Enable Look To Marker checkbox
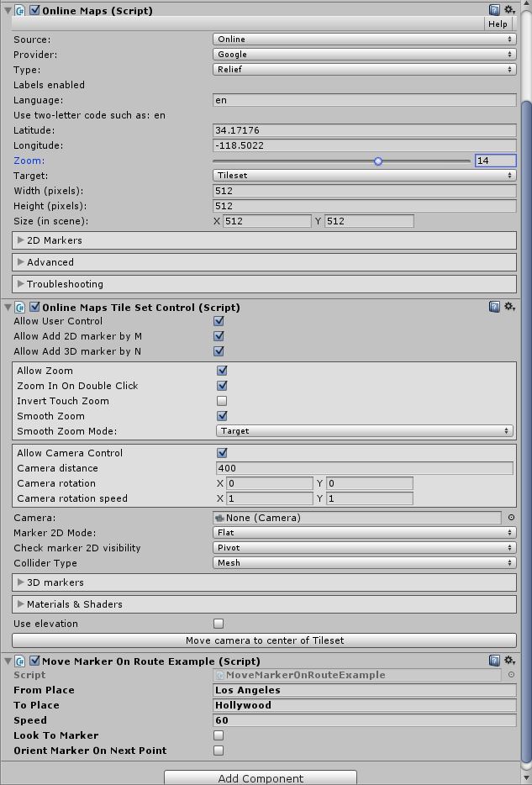 (x=219, y=735)
